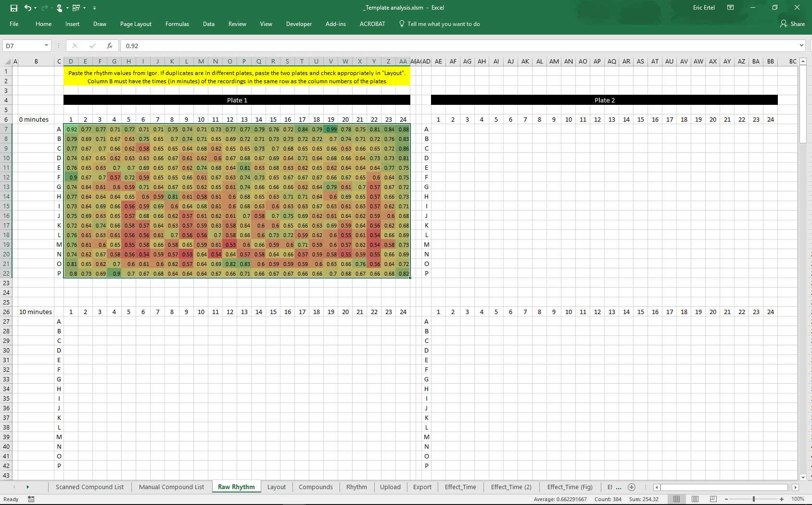Switch to the Export sheet tab
The height and width of the screenshot is (505, 812).
[422, 487]
